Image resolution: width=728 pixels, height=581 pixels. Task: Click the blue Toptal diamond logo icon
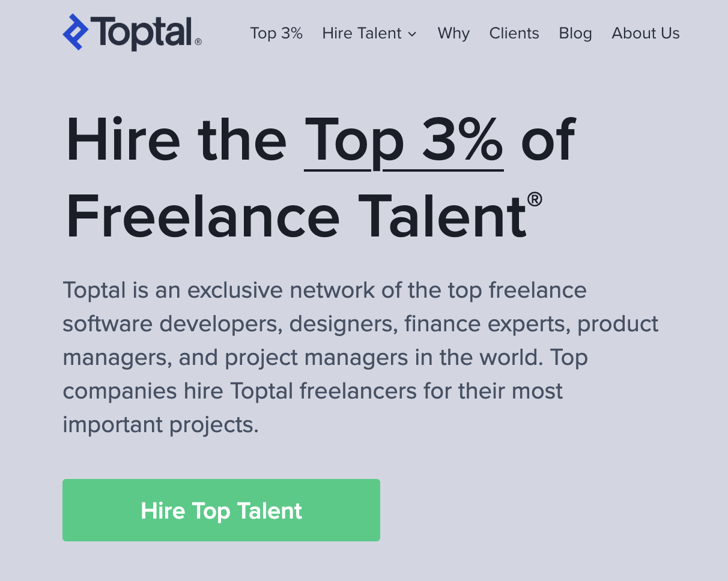pyautogui.click(x=76, y=32)
